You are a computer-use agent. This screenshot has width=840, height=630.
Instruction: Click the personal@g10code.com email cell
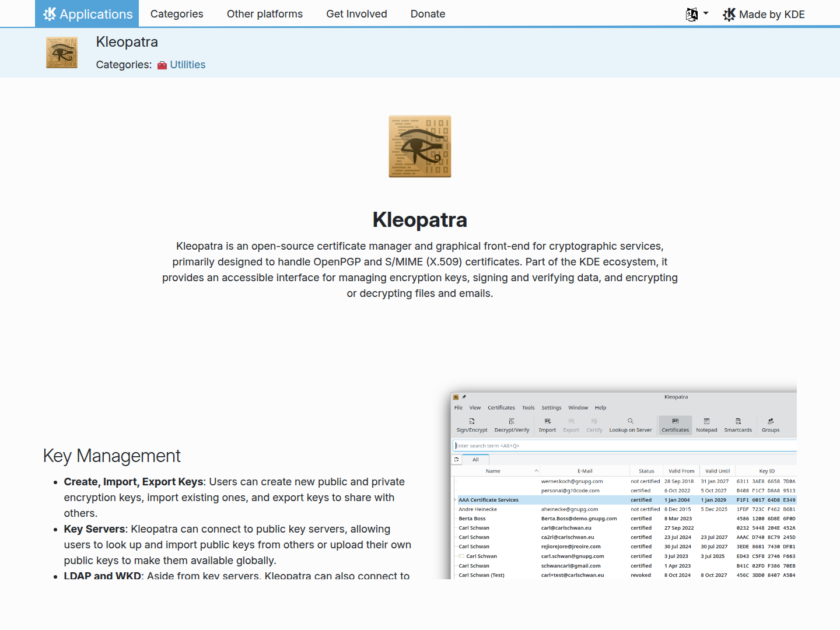pyautogui.click(x=570, y=491)
